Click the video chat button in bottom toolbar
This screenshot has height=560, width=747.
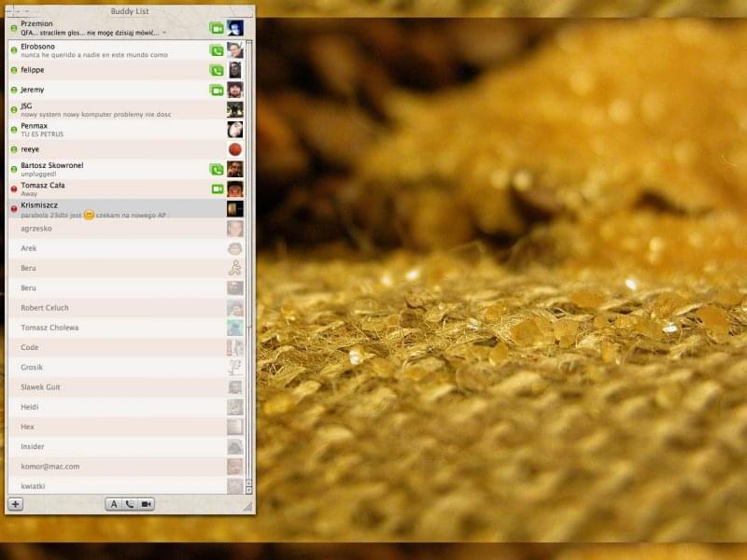coord(146,504)
